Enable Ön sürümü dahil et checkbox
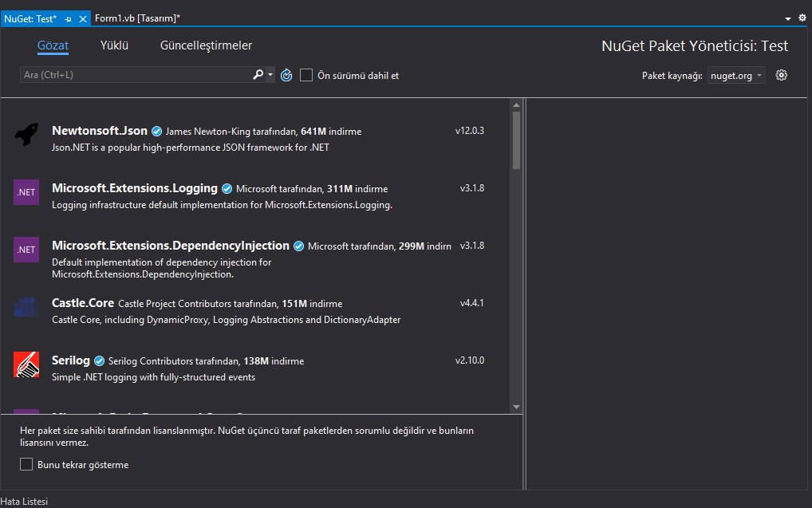Image resolution: width=812 pixels, height=508 pixels. click(x=306, y=75)
